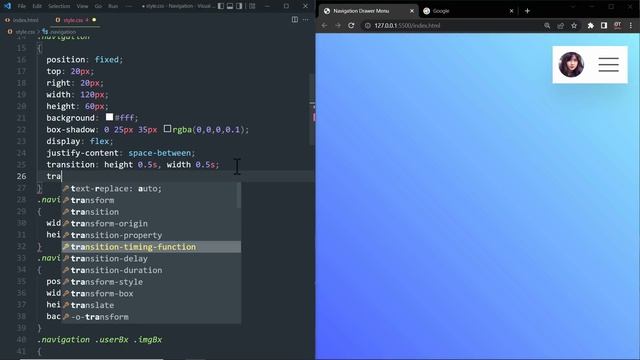Click the wrench icon beside transition-delay
The image size is (640, 360).
coord(66,258)
